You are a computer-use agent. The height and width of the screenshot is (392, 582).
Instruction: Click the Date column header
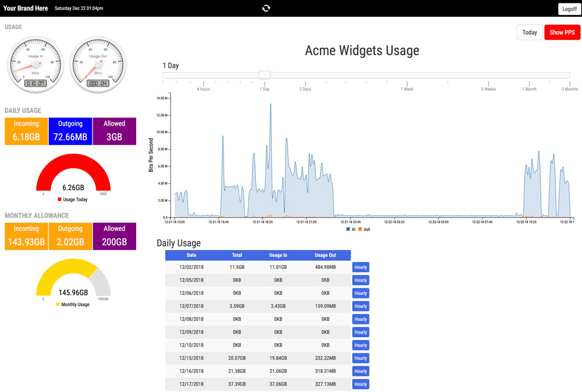(191, 255)
